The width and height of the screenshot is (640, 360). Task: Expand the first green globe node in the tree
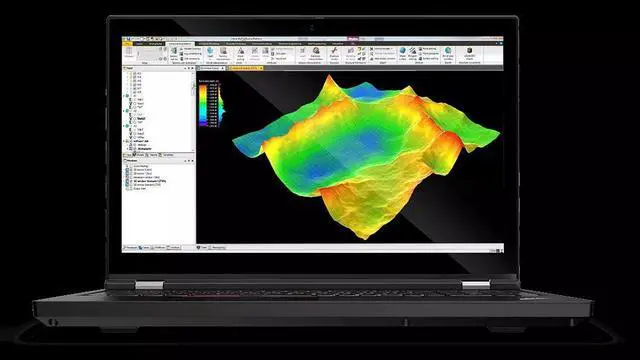[124, 96]
